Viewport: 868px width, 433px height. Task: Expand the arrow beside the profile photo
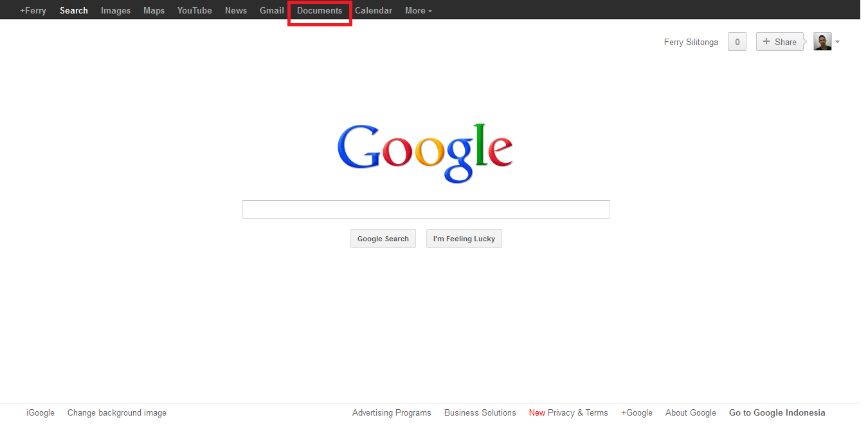tap(837, 42)
